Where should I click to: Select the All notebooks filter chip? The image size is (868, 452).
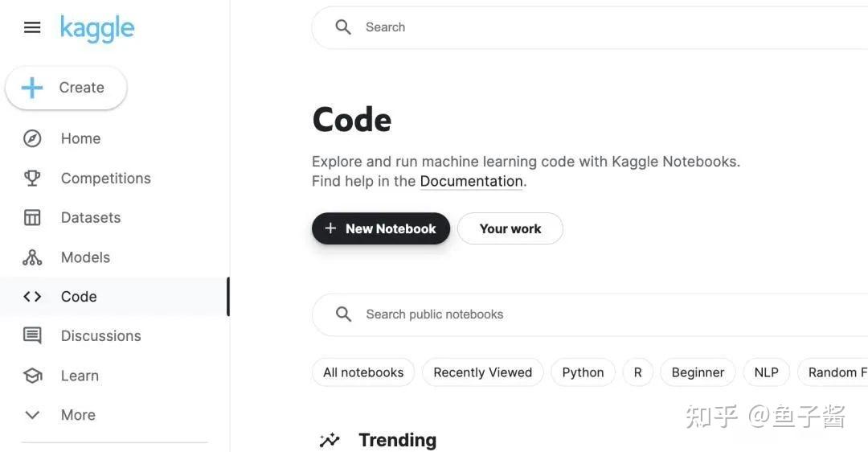(363, 372)
